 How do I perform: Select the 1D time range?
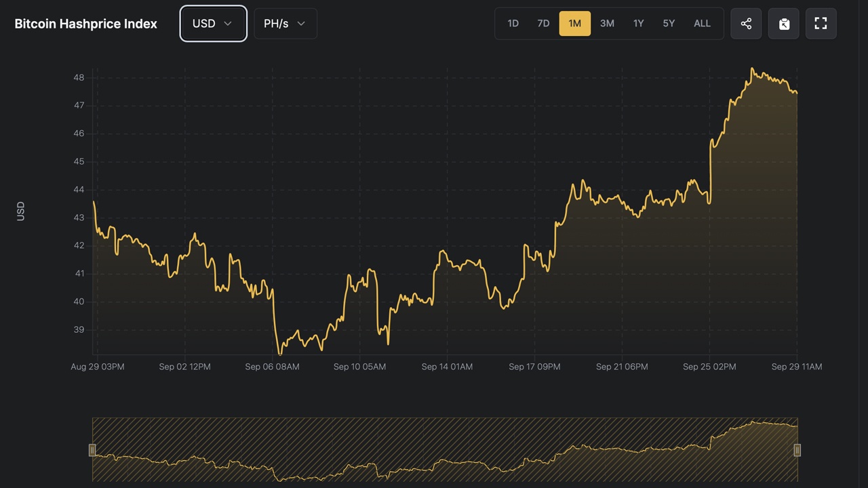point(513,24)
